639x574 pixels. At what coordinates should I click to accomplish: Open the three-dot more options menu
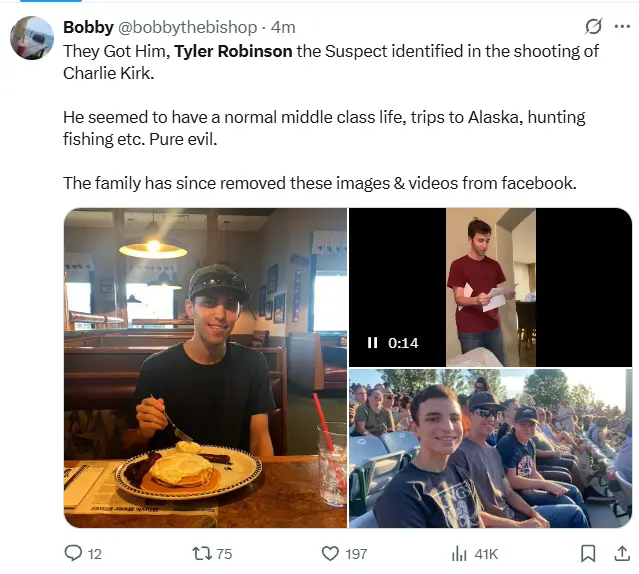click(622, 26)
